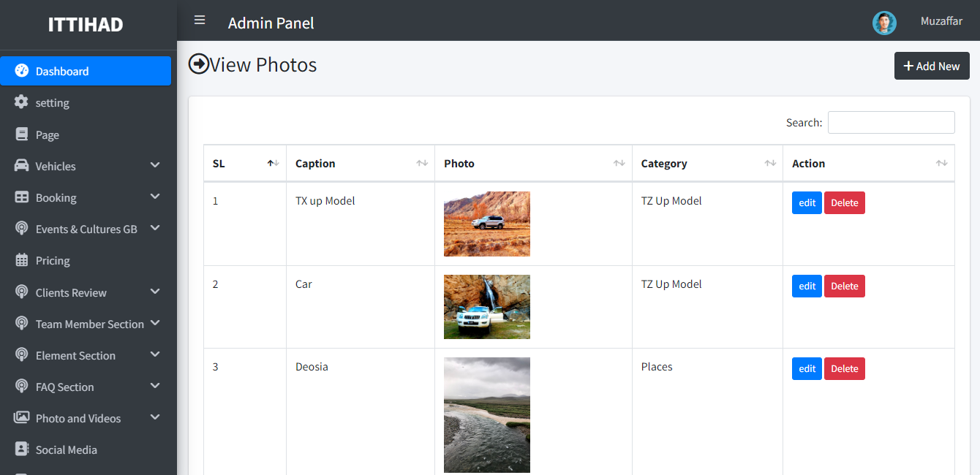Click the Pricing calendar icon
Image resolution: width=980 pixels, height=475 pixels.
(22, 260)
